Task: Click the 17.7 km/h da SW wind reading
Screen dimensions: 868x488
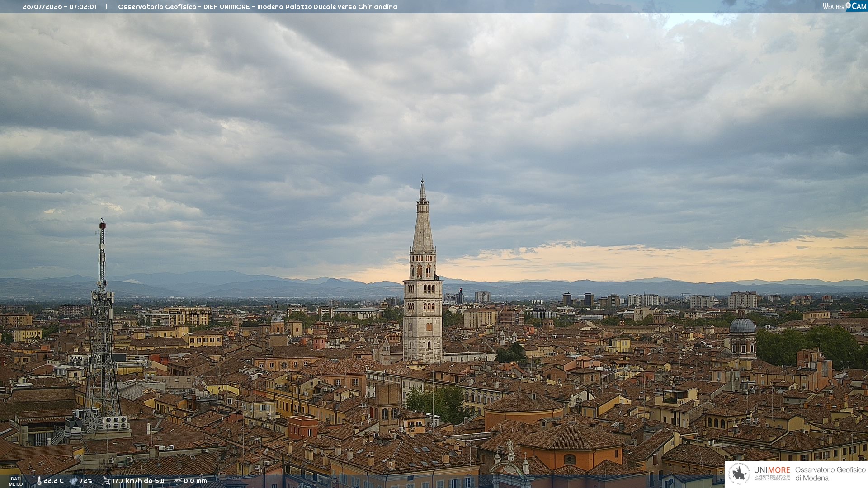Action: pos(138,481)
